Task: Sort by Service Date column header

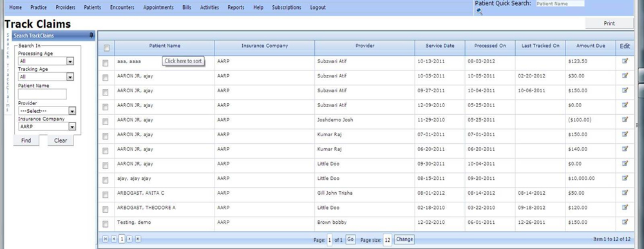Action: point(440,46)
